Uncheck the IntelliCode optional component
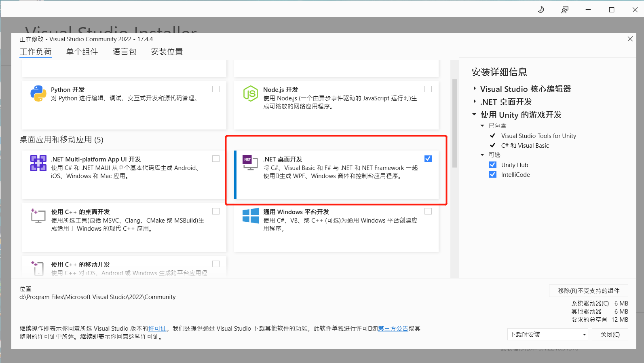644x363 pixels. 493,174
